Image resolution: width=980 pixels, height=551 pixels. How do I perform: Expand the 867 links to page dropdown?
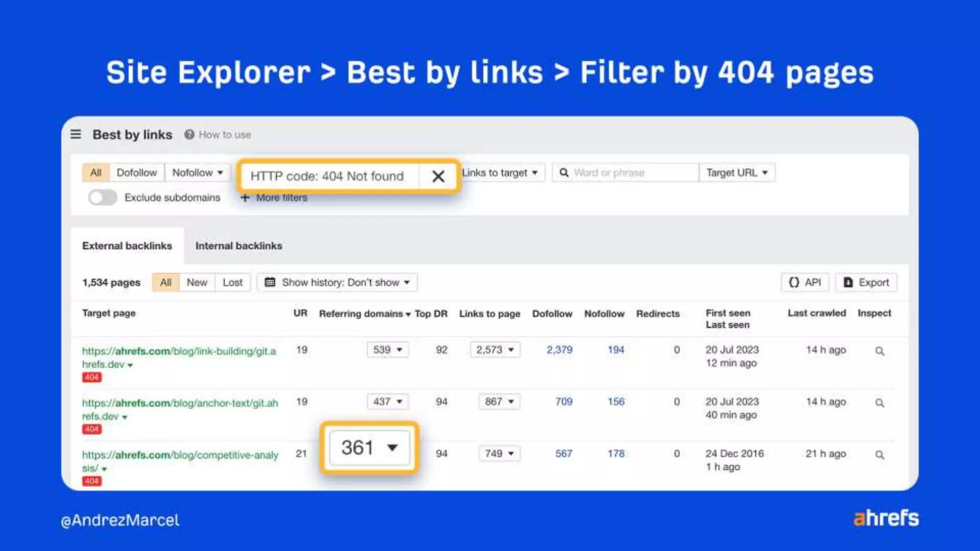(x=499, y=401)
